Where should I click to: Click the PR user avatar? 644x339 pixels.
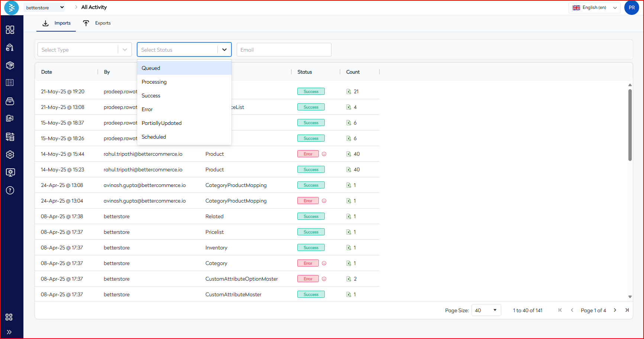coord(631,7)
